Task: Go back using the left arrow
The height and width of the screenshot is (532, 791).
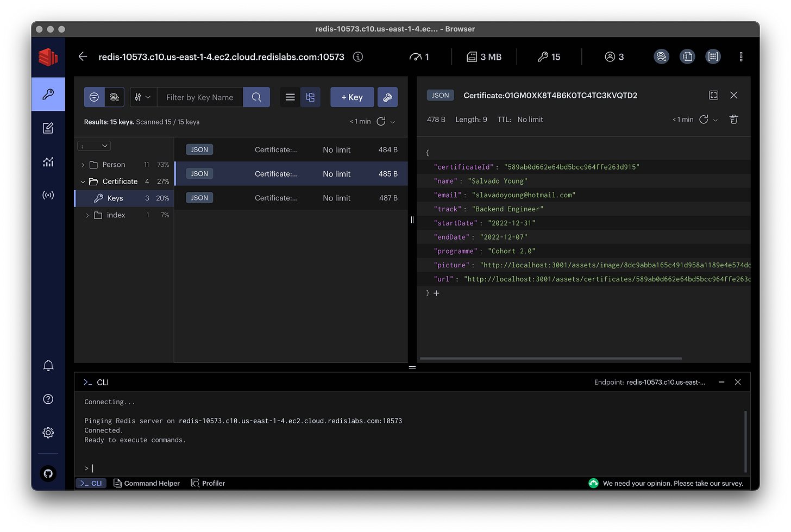Action: click(x=83, y=57)
